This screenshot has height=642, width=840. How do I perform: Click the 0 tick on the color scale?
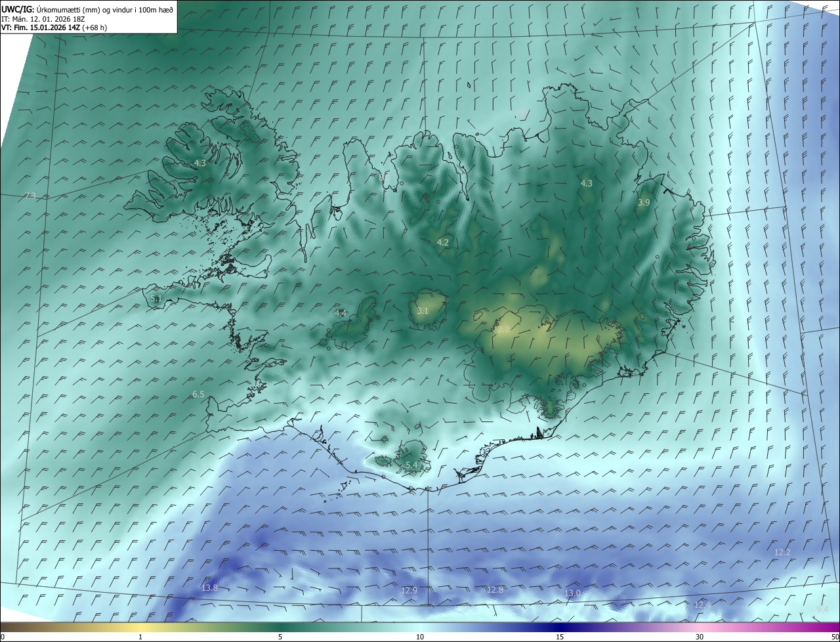[x=3, y=637]
